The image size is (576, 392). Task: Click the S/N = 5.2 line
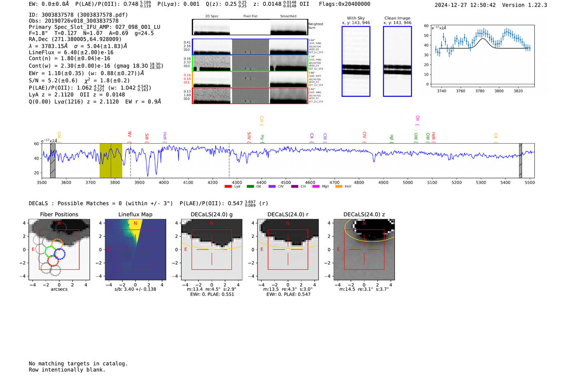point(79,81)
